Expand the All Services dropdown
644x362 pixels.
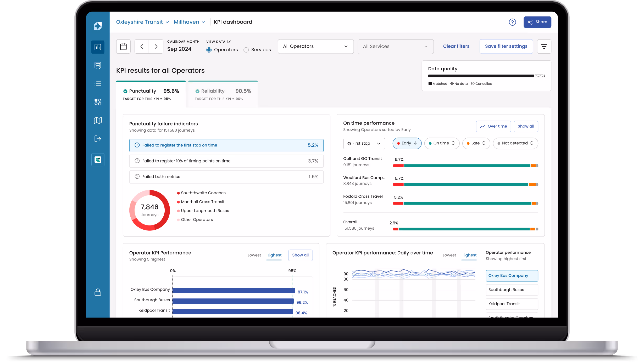click(x=395, y=46)
